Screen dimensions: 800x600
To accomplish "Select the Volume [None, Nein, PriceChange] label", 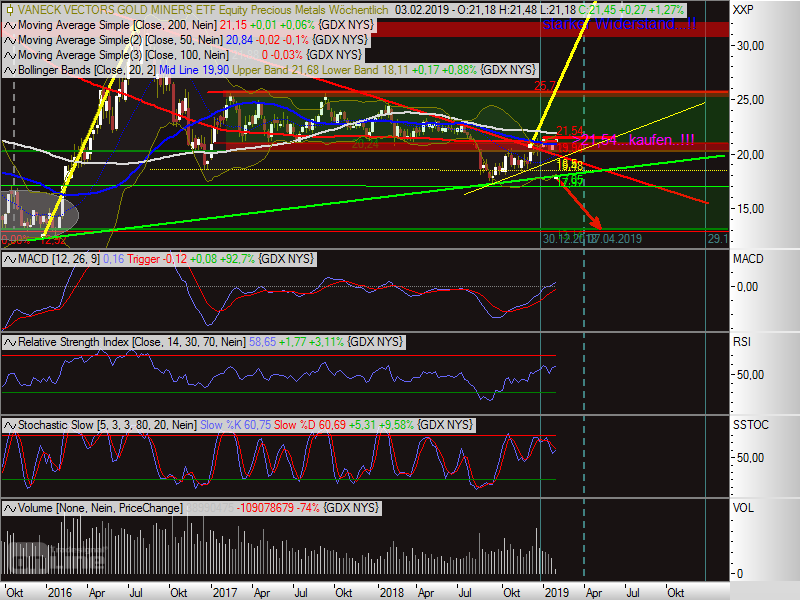I will pyautogui.click(x=101, y=508).
